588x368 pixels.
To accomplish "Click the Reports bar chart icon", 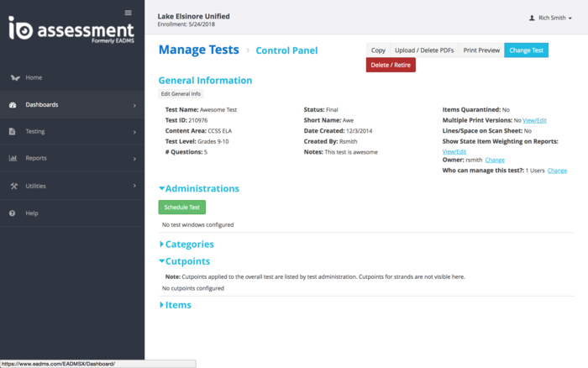I will (x=13, y=158).
